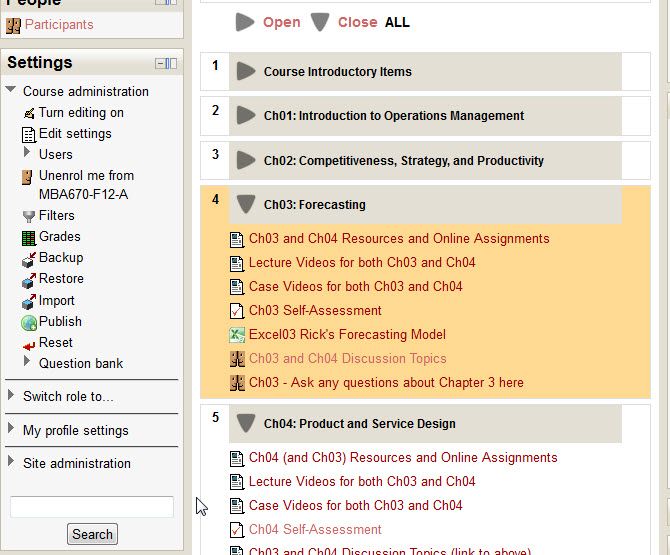
Task: Click the Grades table icon
Action: [x=29, y=238]
